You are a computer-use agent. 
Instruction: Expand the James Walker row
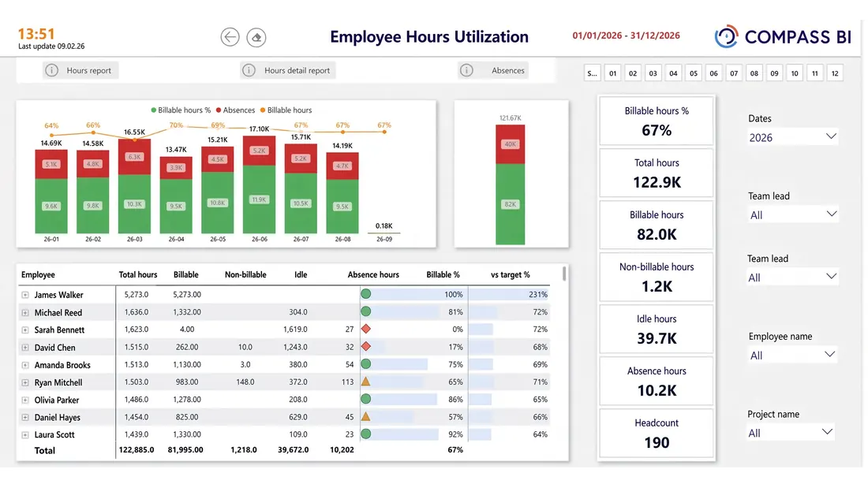click(x=25, y=296)
